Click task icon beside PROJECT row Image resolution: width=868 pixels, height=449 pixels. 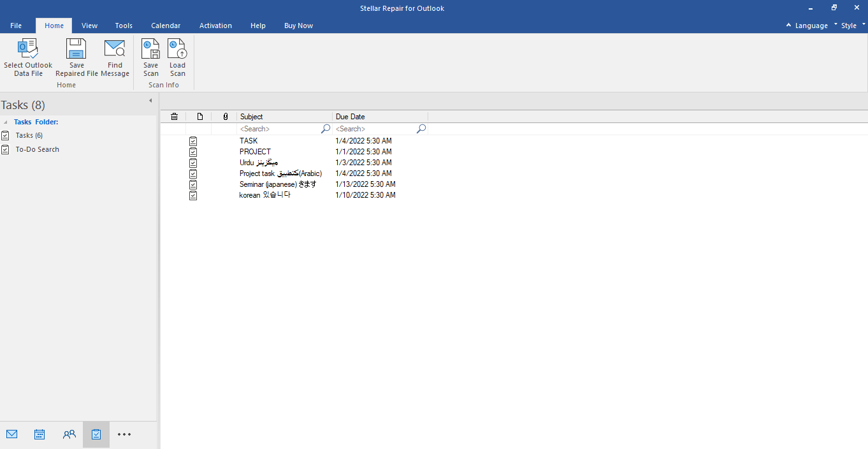[193, 152]
